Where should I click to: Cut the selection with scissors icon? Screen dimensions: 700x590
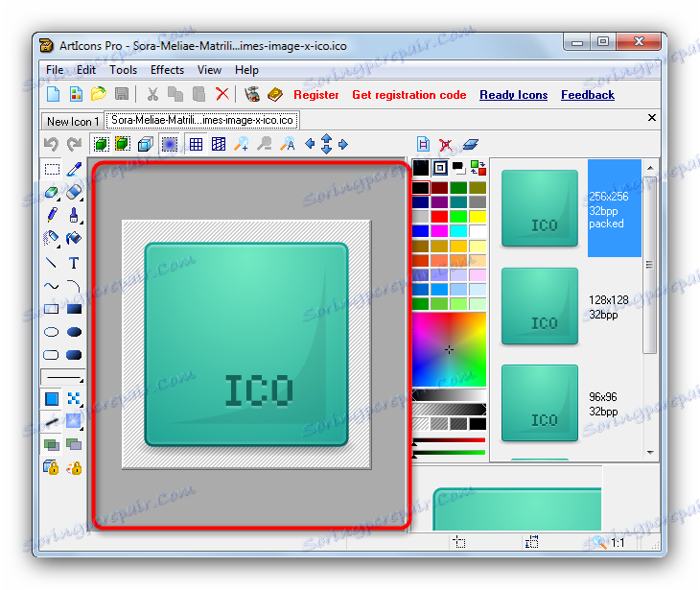coord(152,94)
